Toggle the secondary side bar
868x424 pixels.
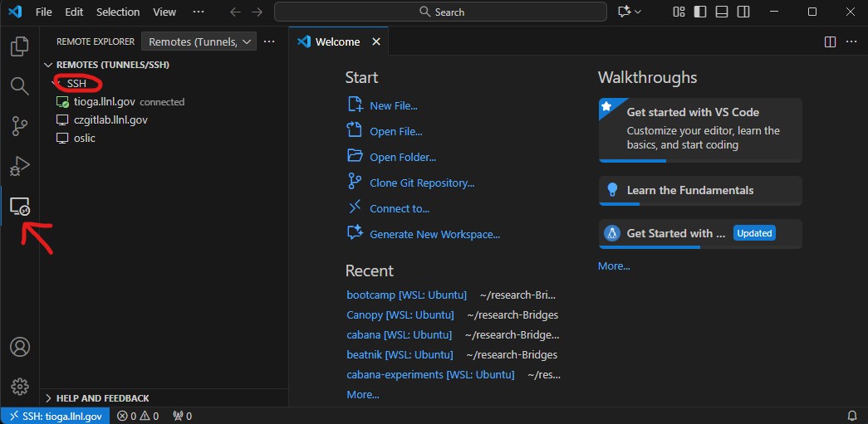point(743,12)
